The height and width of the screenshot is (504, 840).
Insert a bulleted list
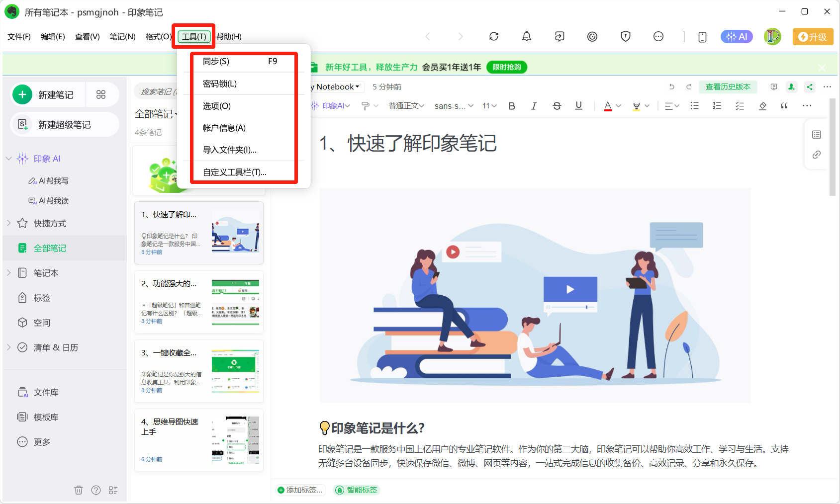pos(694,106)
